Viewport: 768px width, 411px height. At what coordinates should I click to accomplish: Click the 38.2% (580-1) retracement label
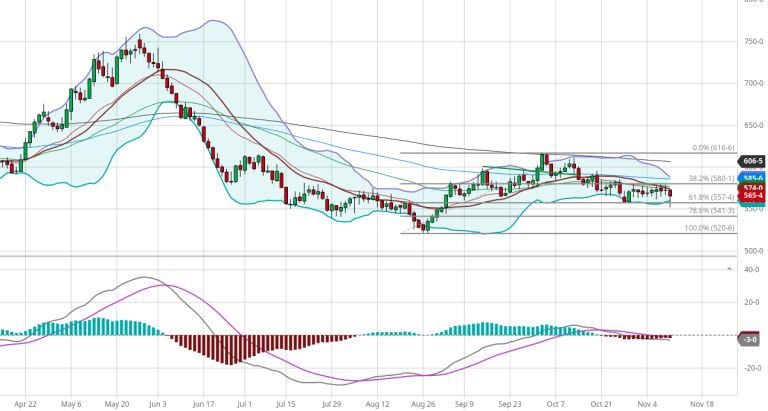712,178
